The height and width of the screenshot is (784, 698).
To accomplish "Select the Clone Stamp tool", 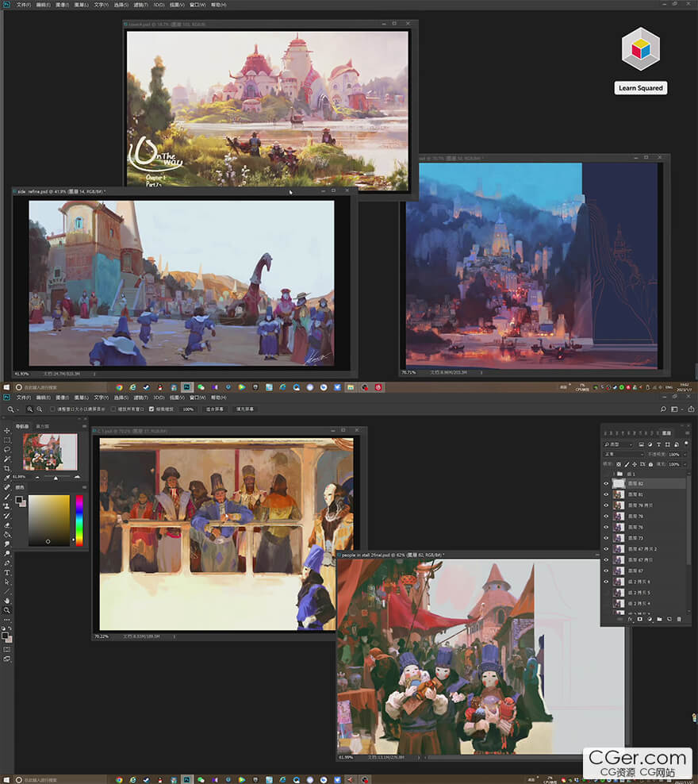I will click(7, 506).
